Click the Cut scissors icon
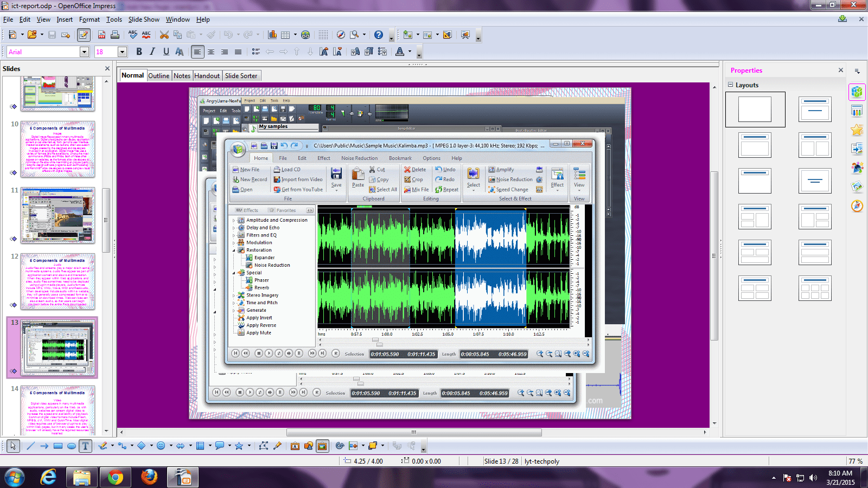Screen dimensions: 868x488 tap(164, 35)
